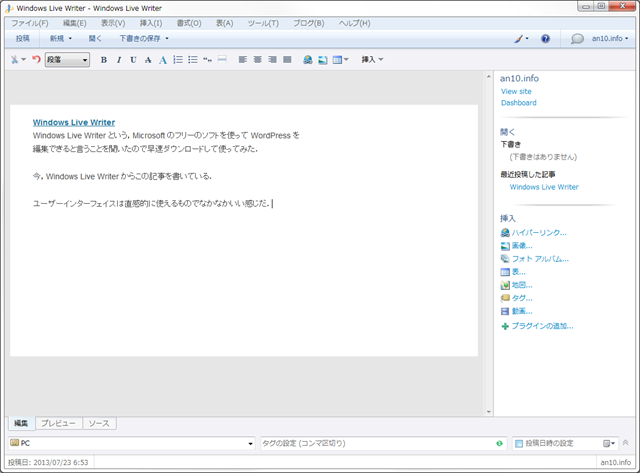Open the 書式(O) menu
Image resolution: width=640 pixels, height=473 pixels.
(189, 23)
